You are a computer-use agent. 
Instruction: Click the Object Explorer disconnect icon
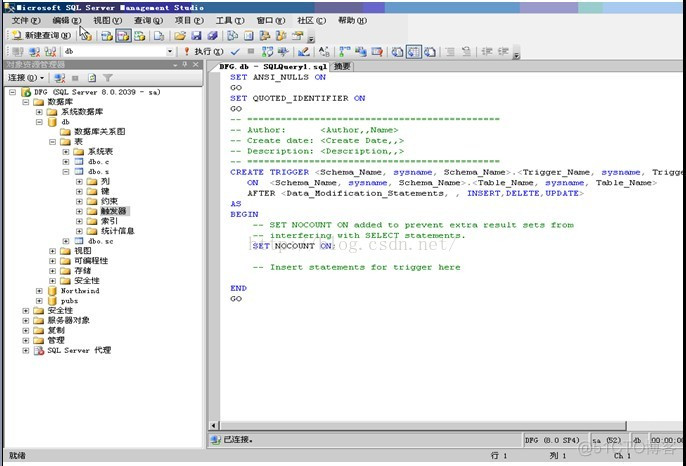coord(60,78)
